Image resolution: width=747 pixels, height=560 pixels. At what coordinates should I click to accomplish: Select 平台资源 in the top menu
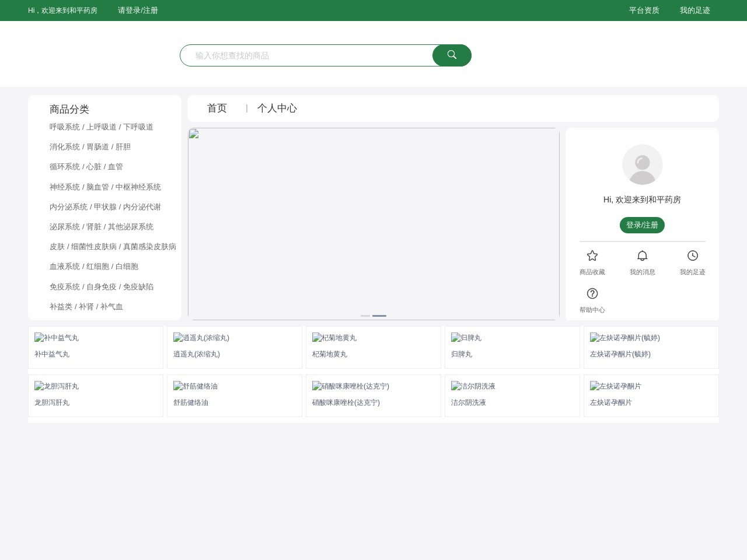coord(644,10)
